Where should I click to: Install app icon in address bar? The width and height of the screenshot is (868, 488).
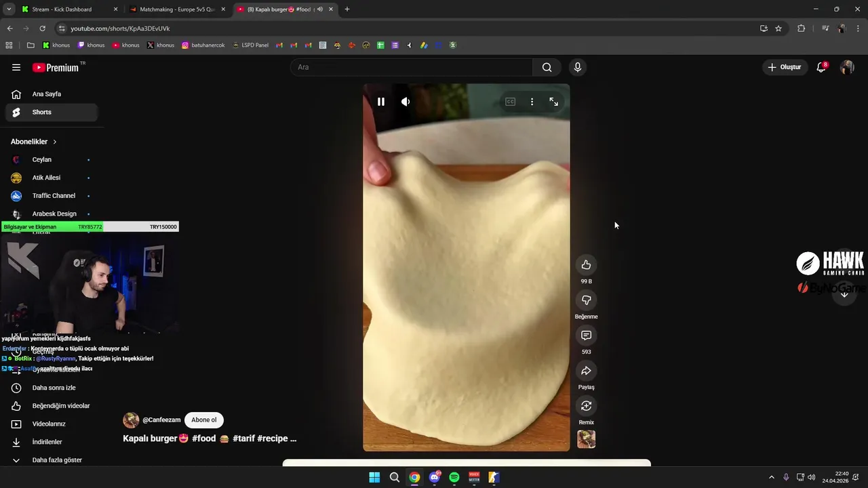point(764,28)
